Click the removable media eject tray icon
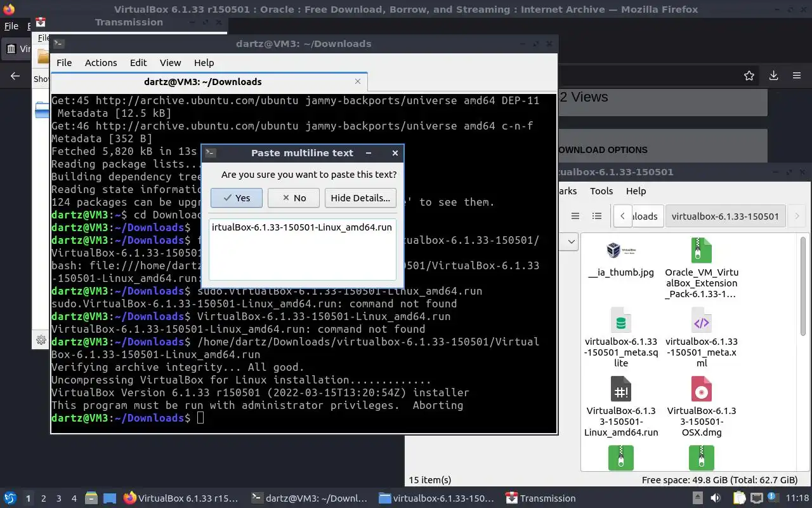This screenshot has height=508, width=812. [697, 498]
